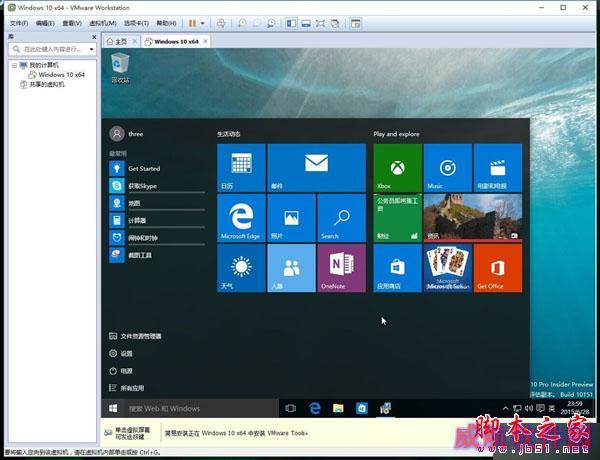Open Get Started from the Start menu

tap(157, 168)
